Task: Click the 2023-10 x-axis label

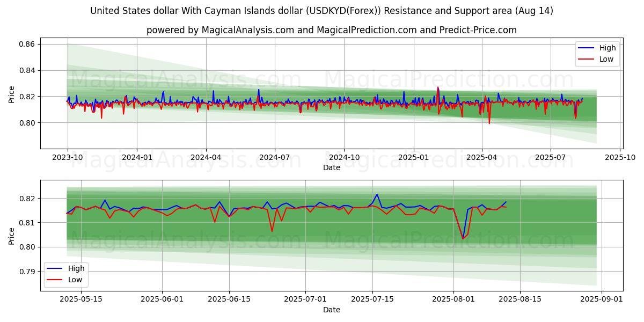Action: click(67, 158)
